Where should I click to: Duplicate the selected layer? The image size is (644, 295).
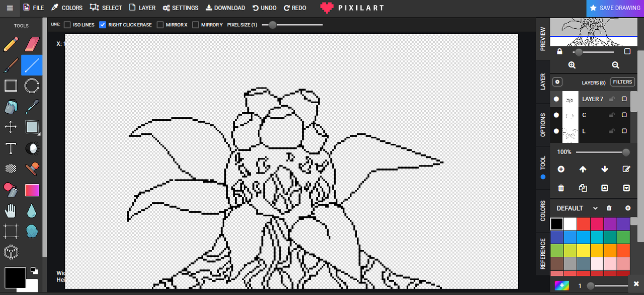(583, 188)
